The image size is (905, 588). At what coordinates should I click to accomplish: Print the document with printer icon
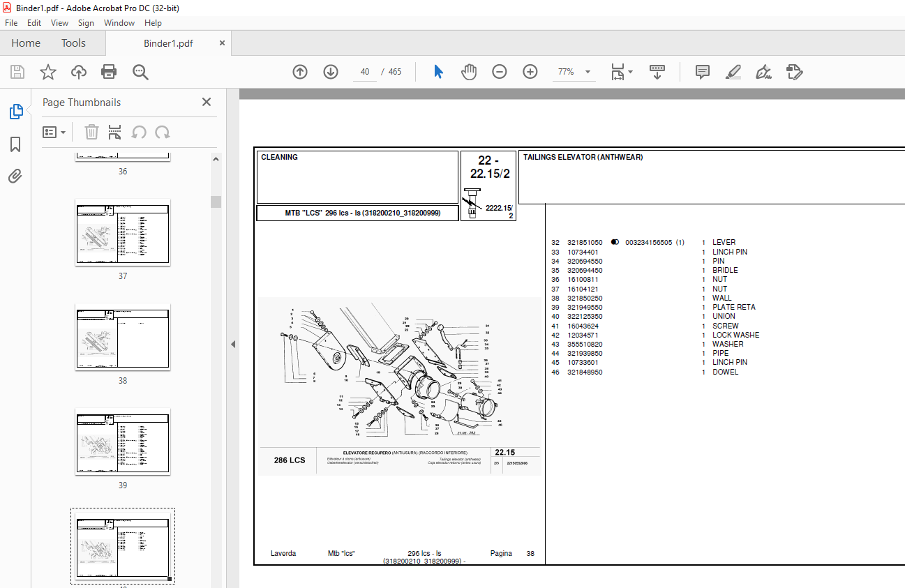pyautogui.click(x=109, y=72)
